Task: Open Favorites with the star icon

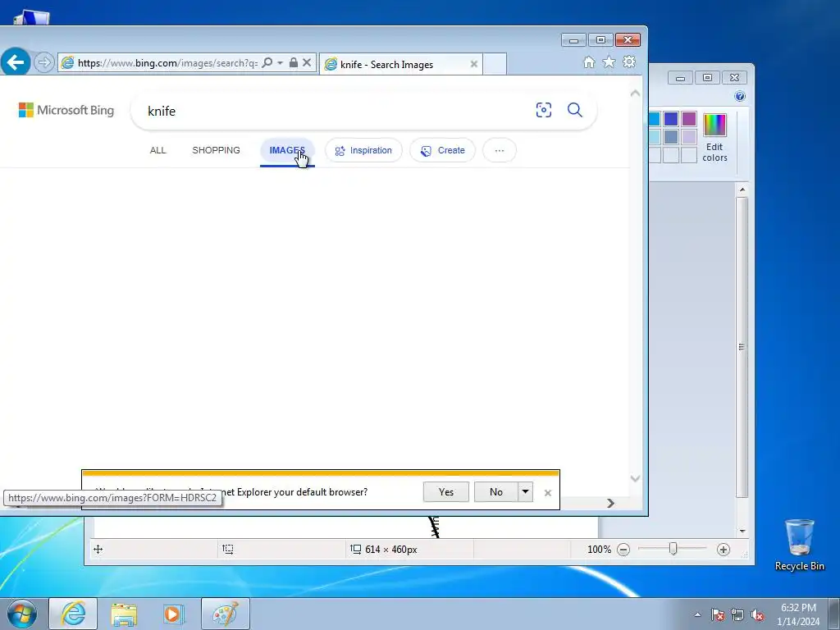Action: [609, 62]
